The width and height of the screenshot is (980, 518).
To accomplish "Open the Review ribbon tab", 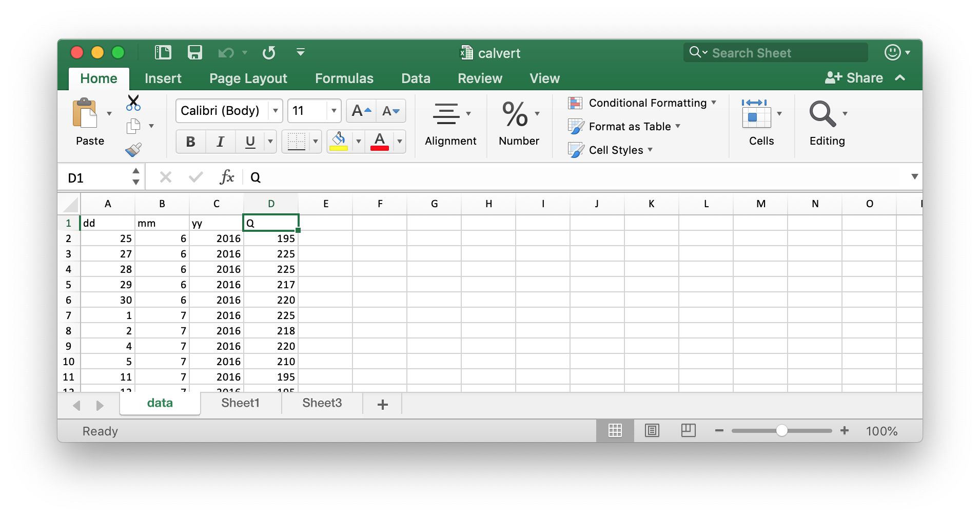I will click(480, 78).
